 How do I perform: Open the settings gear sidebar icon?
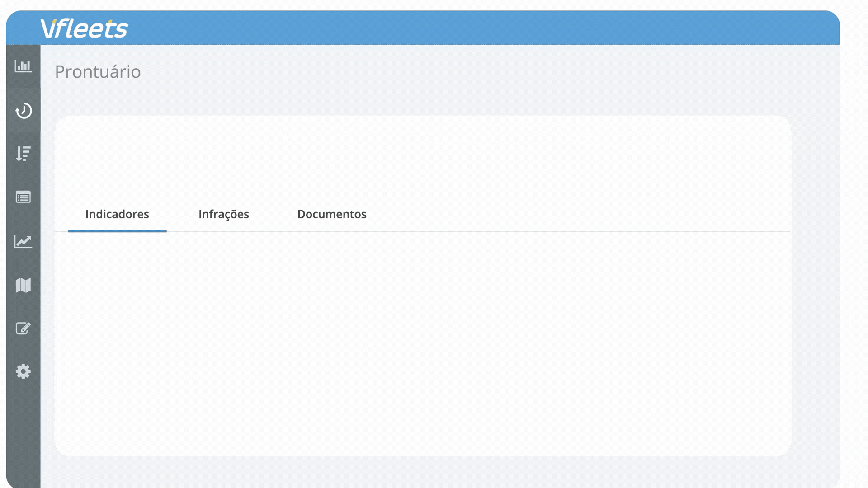pyautogui.click(x=23, y=371)
